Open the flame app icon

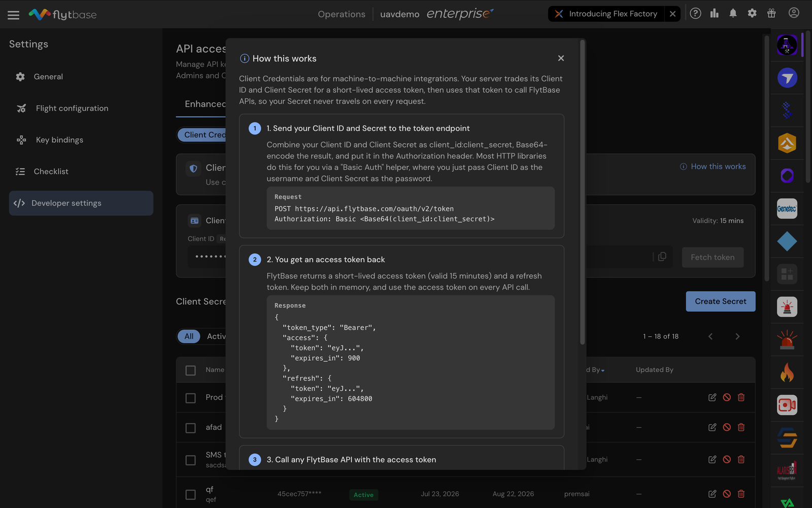787,372
